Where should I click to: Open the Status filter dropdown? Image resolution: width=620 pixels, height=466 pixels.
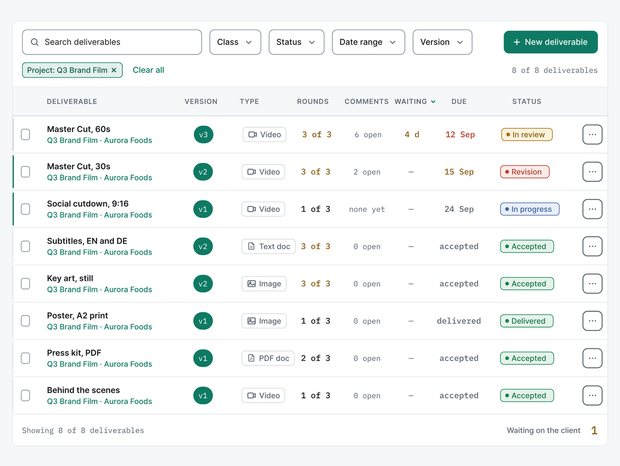297,42
